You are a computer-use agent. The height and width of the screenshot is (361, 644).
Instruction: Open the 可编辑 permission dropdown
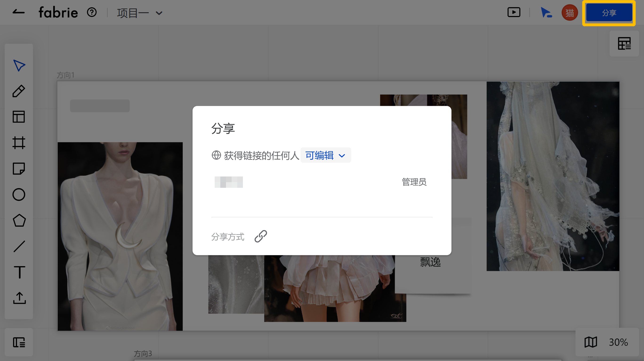326,155
